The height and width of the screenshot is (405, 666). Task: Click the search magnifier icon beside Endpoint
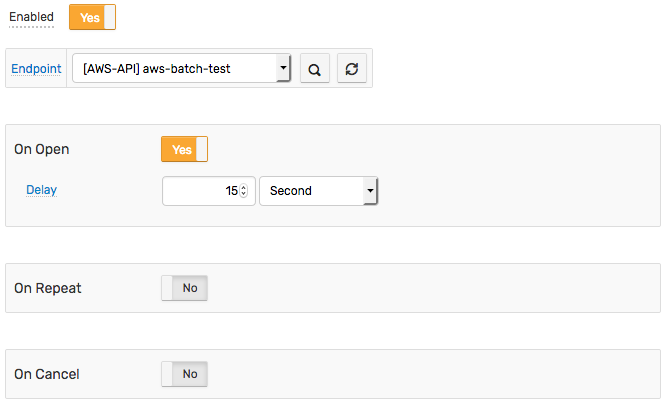(314, 69)
